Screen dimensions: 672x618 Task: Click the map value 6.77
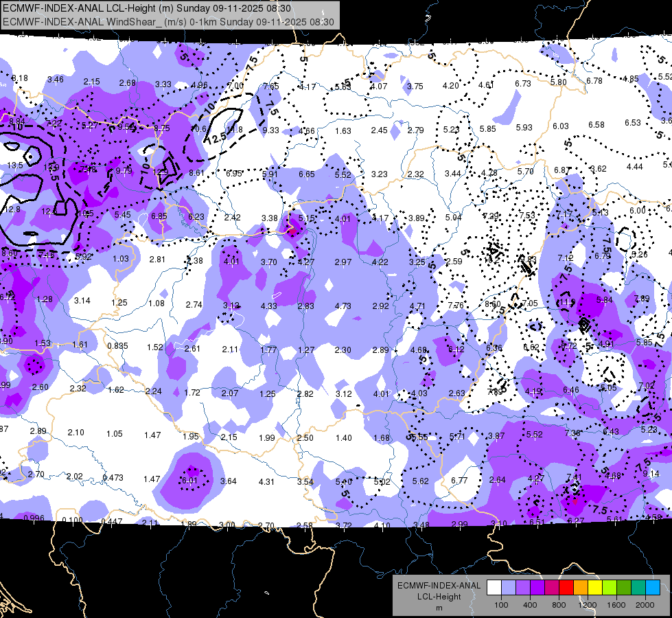pyautogui.click(x=459, y=481)
